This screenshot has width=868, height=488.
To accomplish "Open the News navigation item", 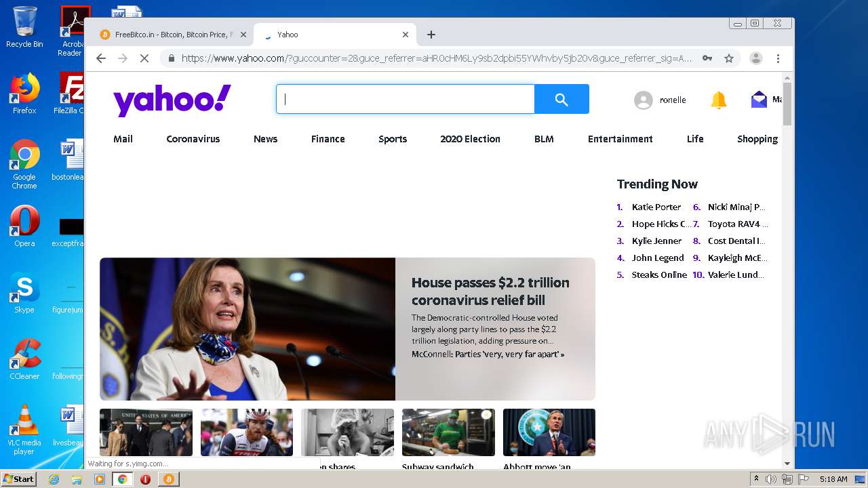I will tap(265, 139).
